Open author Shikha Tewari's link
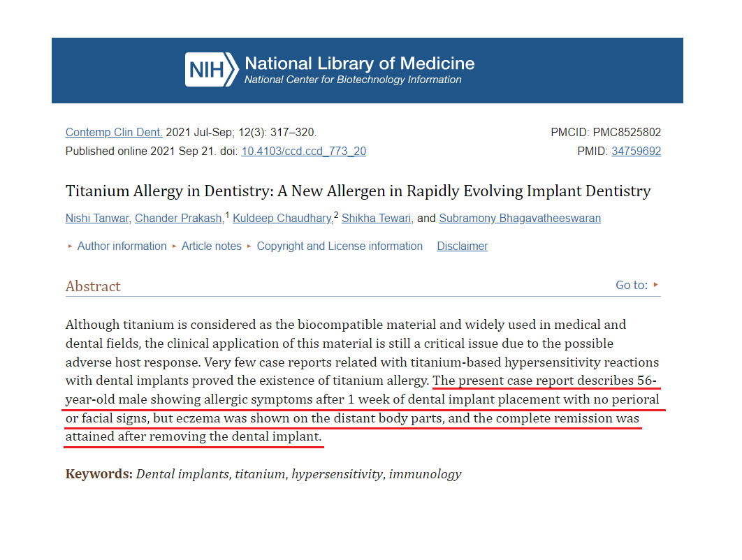This screenshot has width=742, height=560. coord(377,218)
